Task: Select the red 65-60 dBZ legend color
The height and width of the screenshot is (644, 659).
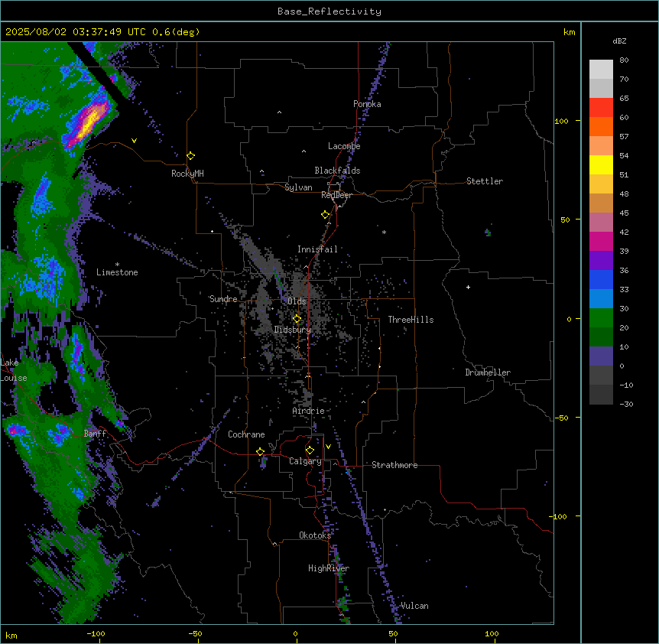Action: (x=601, y=107)
